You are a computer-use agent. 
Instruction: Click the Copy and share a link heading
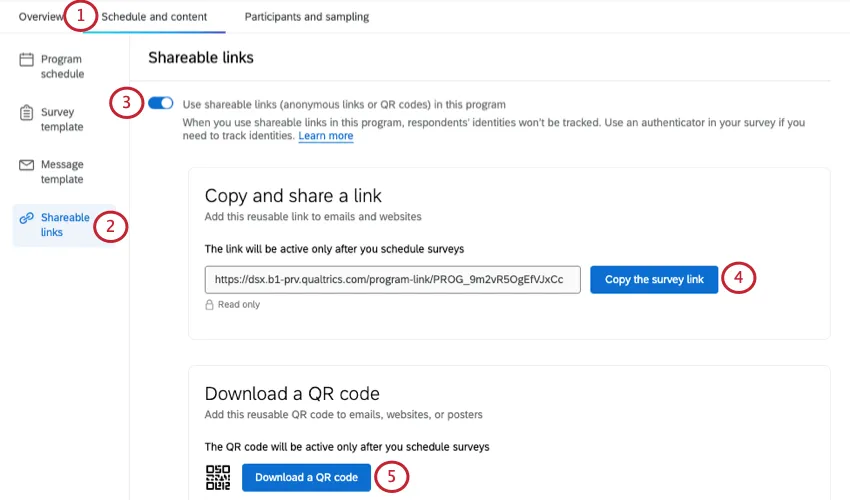293,195
